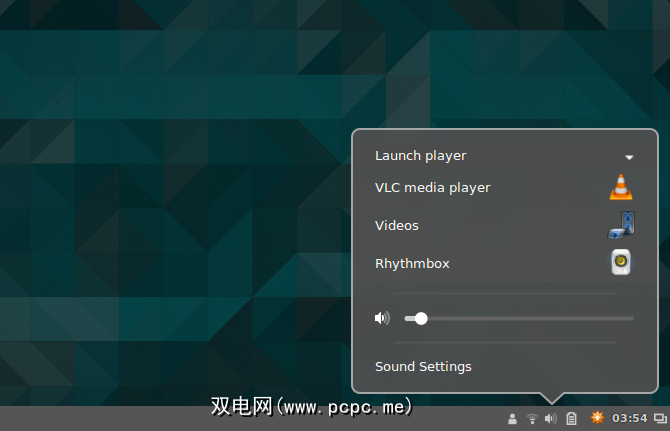This screenshot has height=431, width=670.
Task: Open the Wi-Fi network indicator in panel
Action: (532, 419)
